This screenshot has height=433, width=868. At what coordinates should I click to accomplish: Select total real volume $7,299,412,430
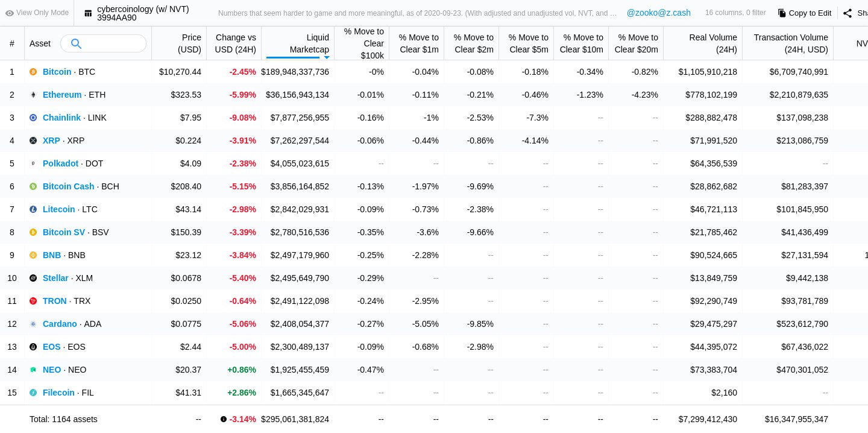point(708,419)
